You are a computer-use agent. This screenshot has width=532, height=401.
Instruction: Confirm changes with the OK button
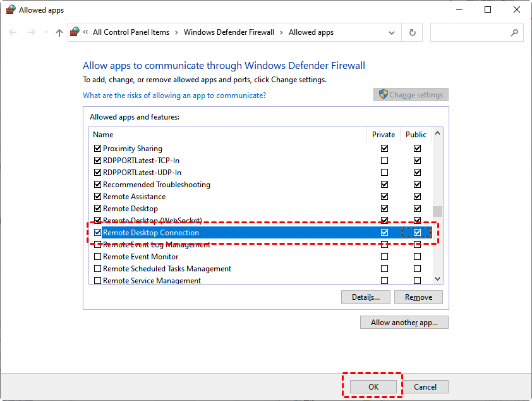pyautogui.click(x=373, y=386)
